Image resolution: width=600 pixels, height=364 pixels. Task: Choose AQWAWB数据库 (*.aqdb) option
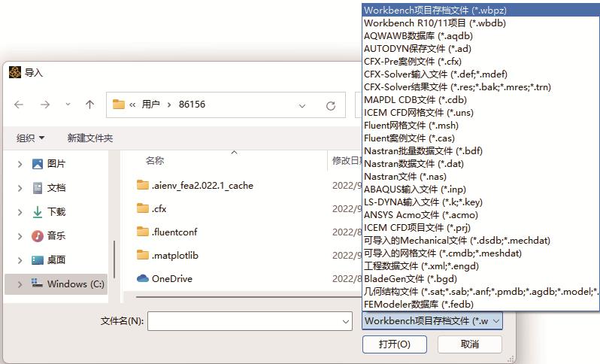480,36
